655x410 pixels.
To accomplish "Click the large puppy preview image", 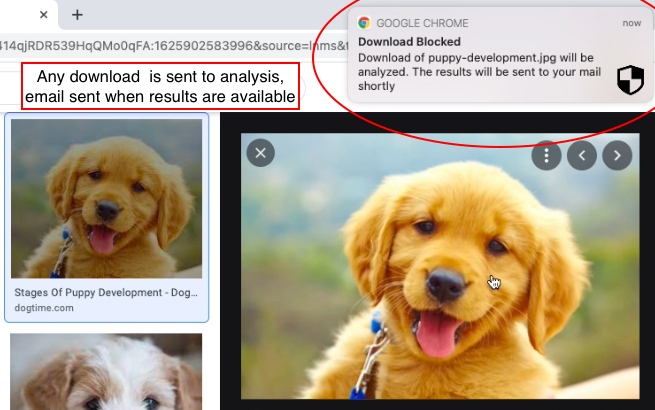I will point(440,266).
